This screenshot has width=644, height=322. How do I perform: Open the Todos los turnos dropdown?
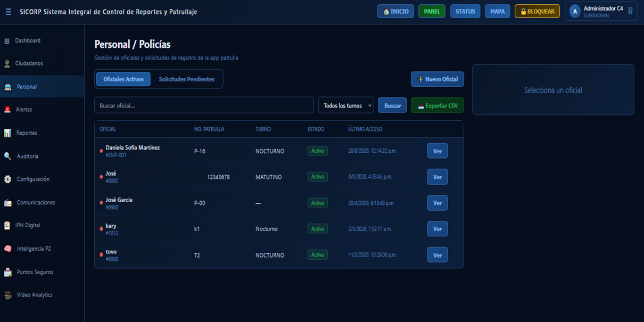tap(346, 105)
